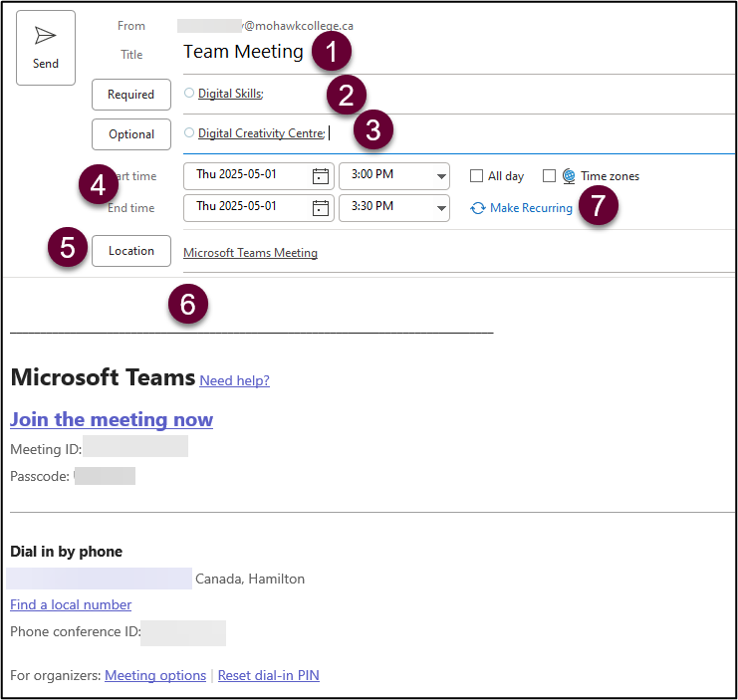Open the start date calendar picker icon

(x=321, y=176)
